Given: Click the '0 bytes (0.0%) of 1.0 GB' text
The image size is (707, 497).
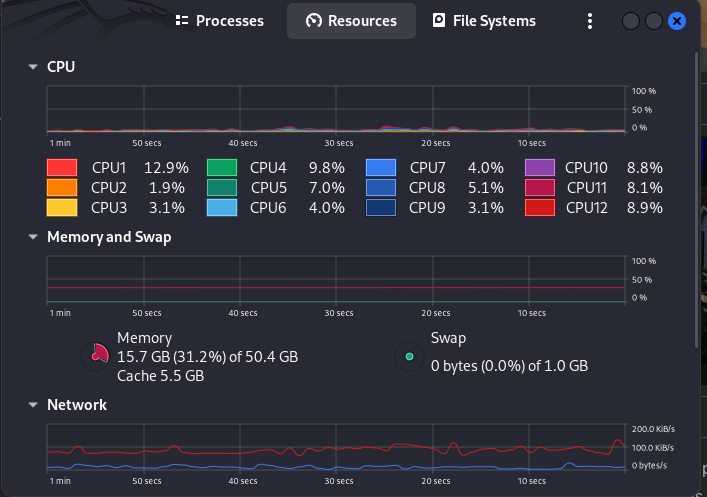Looking at the screenshot, I should [510, 366].
